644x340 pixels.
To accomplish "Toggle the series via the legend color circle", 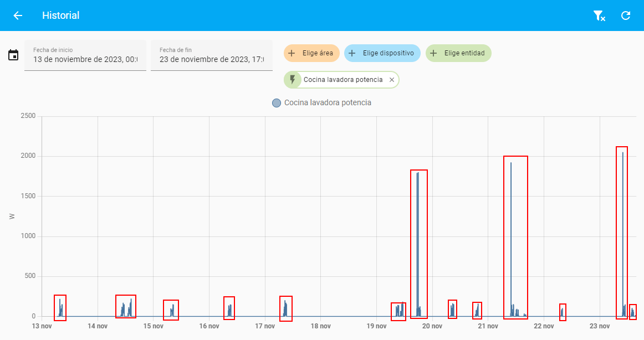I will pos(277,103).
